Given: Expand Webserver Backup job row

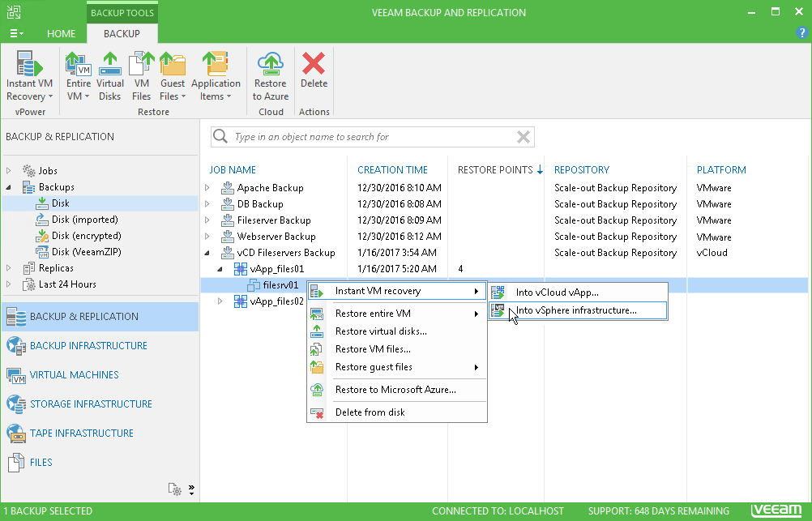Looking at the screenshot, I should click(x=207, y=236).
